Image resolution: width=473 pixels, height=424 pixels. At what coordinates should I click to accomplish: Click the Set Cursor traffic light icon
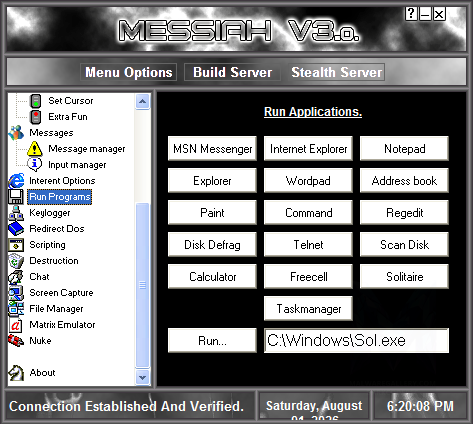(35, 101)
